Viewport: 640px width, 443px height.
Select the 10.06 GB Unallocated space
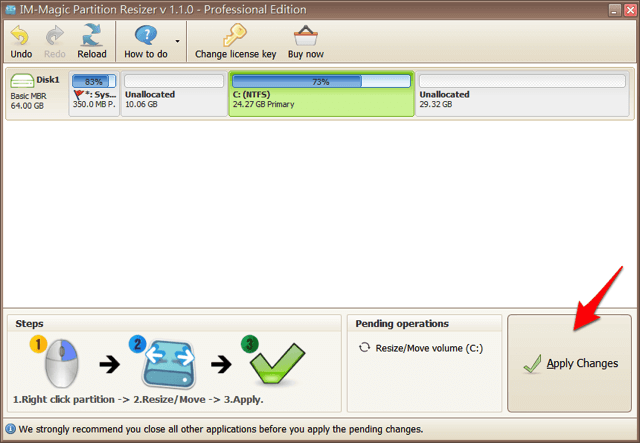click(x=174, y=93)
